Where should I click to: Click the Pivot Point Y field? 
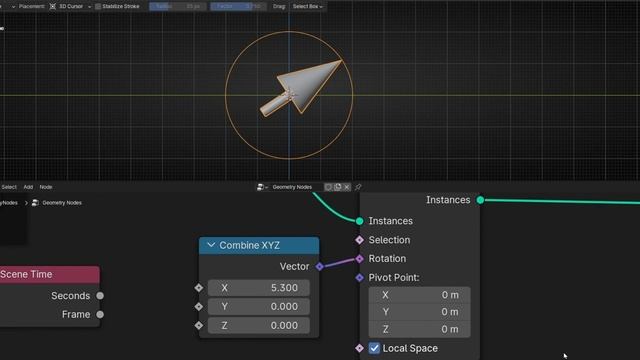pos(420,312)
